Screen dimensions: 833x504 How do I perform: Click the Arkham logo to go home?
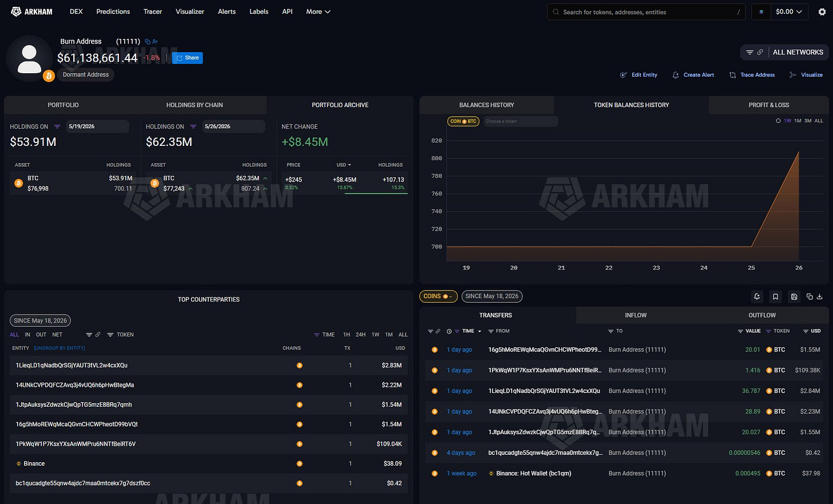pyautogui.click(x=31, y=11)
